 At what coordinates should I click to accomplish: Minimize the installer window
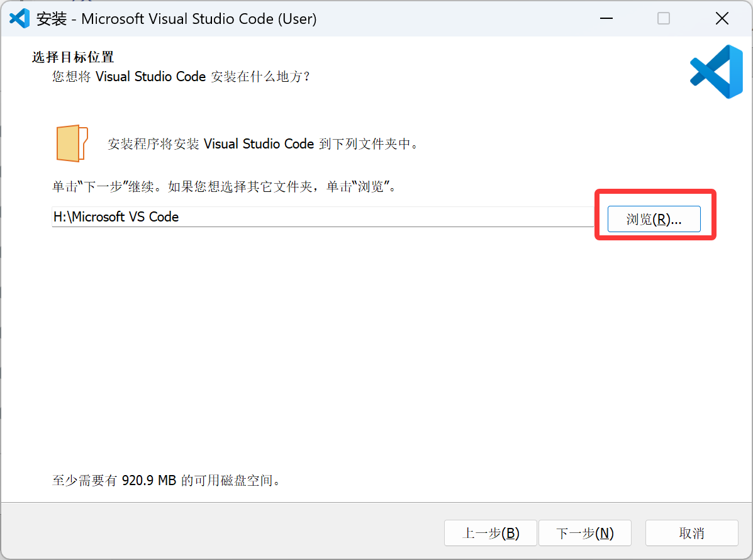606,18
